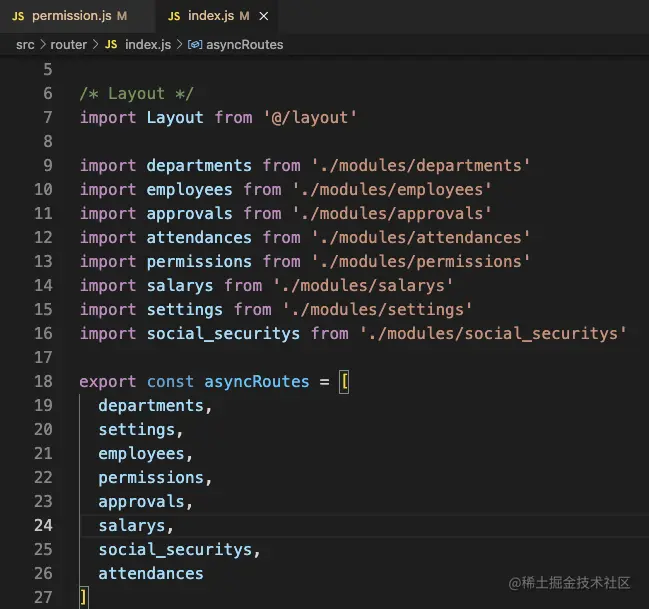
Task: Click './modules/salarys' import path
Action: 363,286
